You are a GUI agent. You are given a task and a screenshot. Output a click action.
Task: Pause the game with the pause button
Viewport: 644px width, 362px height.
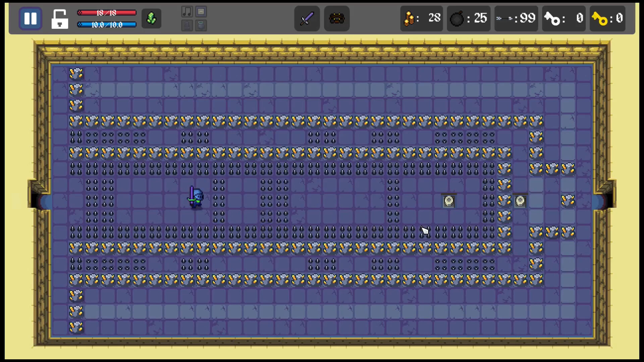click(30, 18)
